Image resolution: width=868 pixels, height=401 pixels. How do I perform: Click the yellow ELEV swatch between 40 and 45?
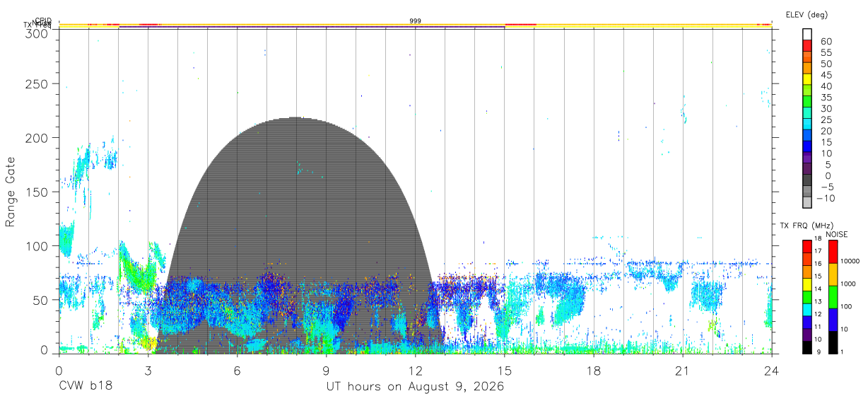point(807,79)
